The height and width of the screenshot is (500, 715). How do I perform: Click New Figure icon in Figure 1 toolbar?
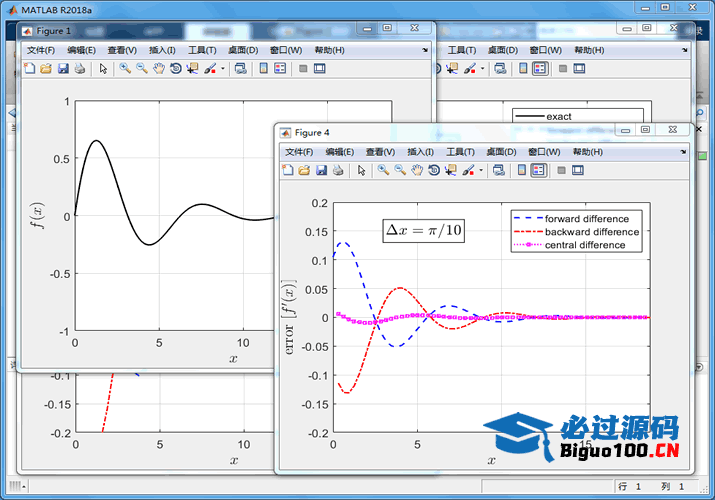pyautogui.click(x=29, y=69)
